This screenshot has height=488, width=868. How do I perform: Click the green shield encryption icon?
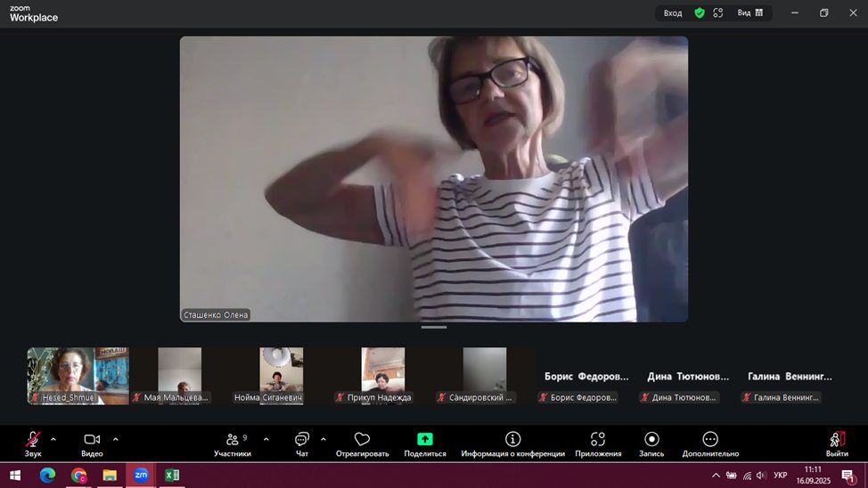700,12
